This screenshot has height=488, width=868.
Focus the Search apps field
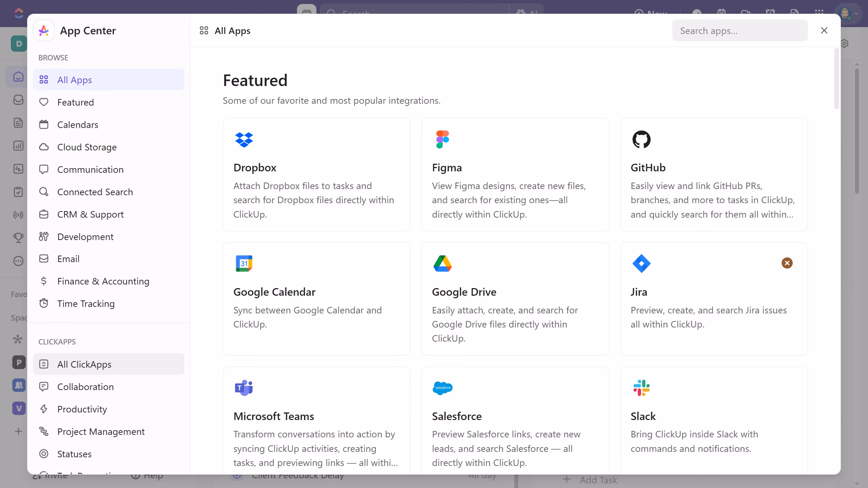click(740, 31)
